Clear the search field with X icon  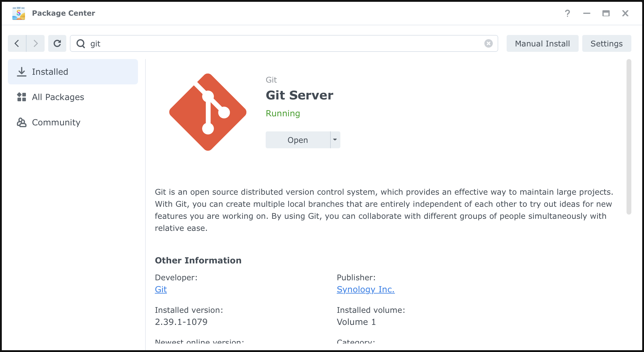tap(488, 43)
